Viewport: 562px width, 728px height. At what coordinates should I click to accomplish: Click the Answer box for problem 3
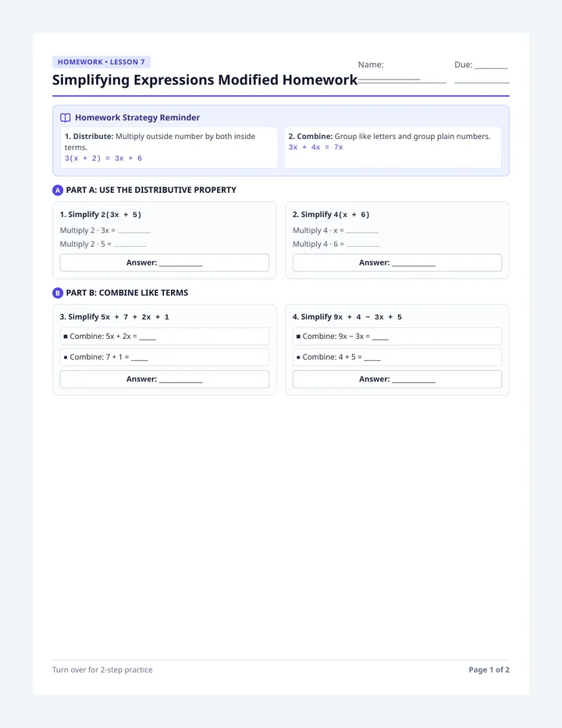pos(164,380)
